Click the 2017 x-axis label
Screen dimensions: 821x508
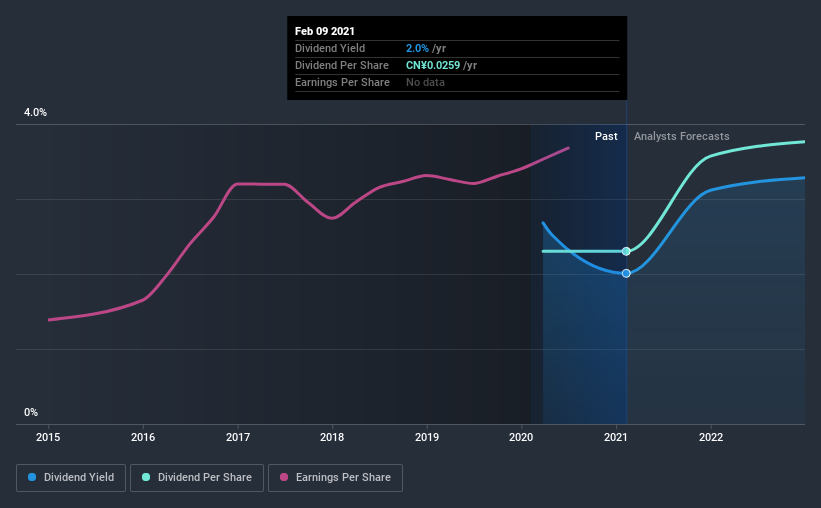(238, 437)
